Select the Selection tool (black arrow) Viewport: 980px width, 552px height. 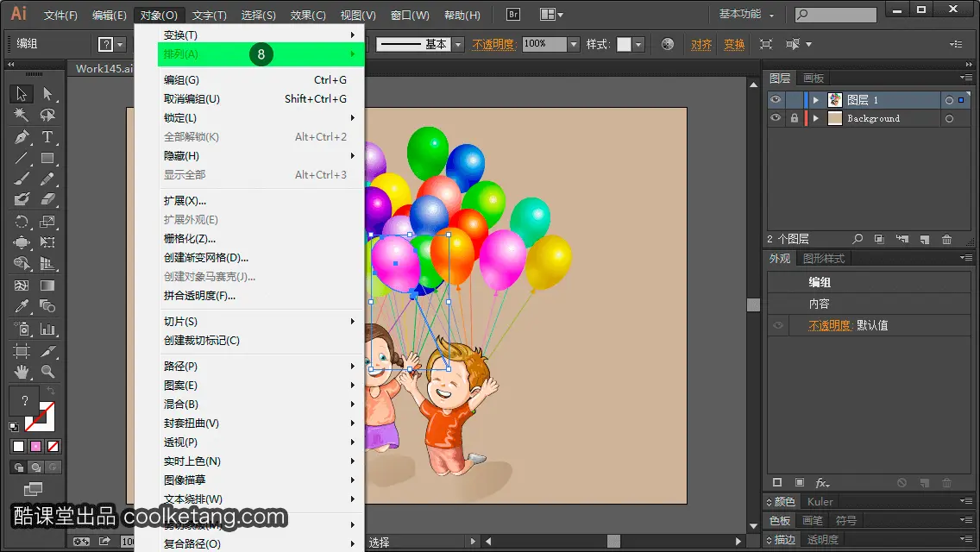(x=22, y=94)
